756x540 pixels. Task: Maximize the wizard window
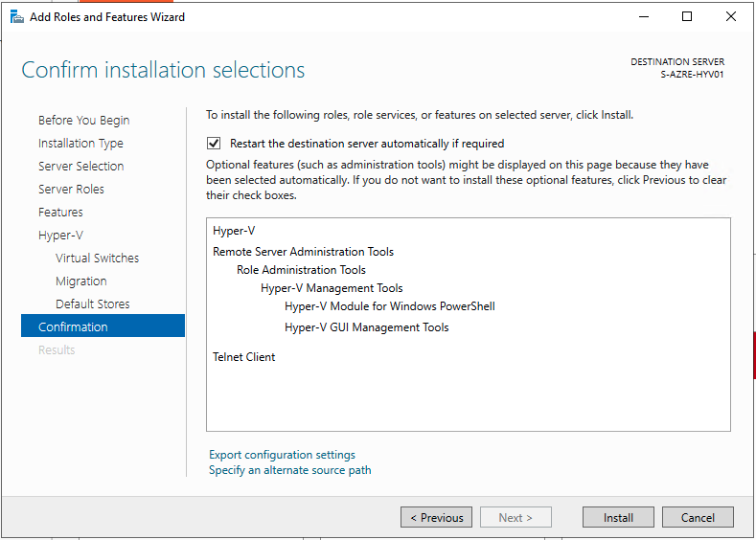click(687, 16)
